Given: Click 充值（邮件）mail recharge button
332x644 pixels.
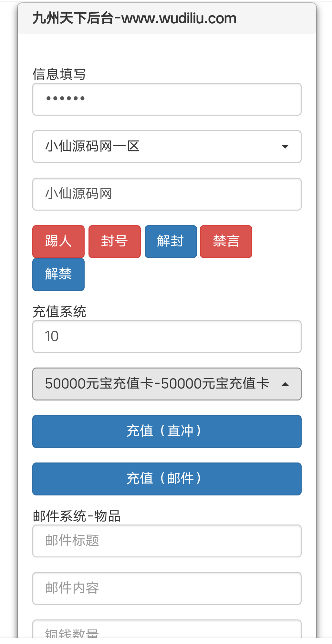Looking at the screenshot, I should (167, 479).
